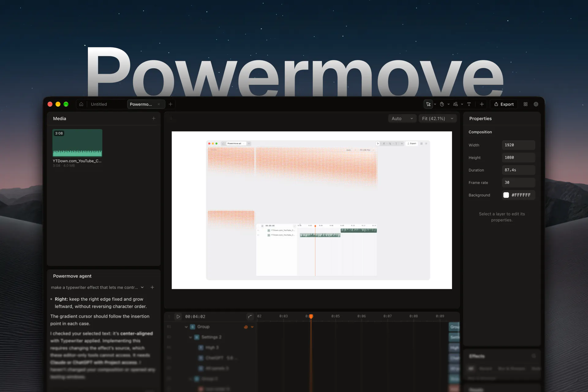This screenshot has width=588, height=392.
Task: Collapse the Settings 2 layer chevron
Action: 190,337
